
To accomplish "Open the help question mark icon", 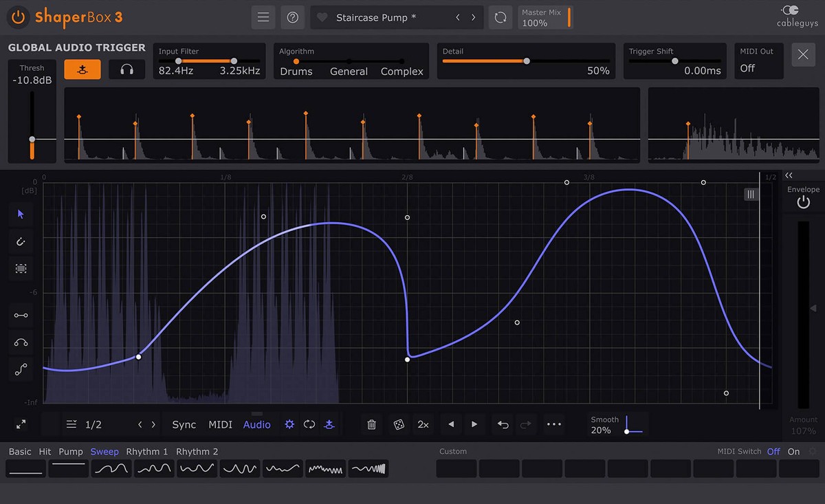I will coord(292,18).
